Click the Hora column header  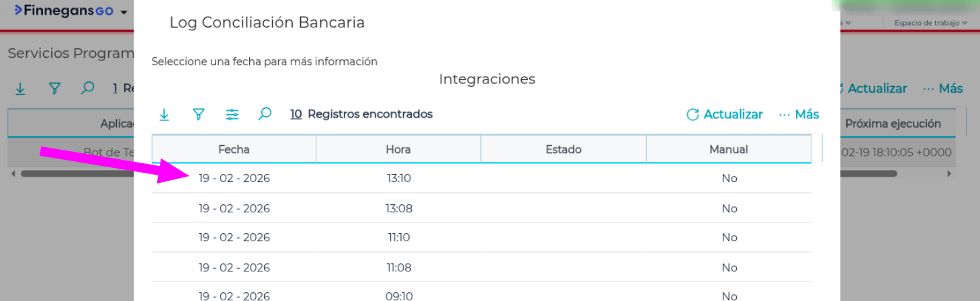point(398,149)
